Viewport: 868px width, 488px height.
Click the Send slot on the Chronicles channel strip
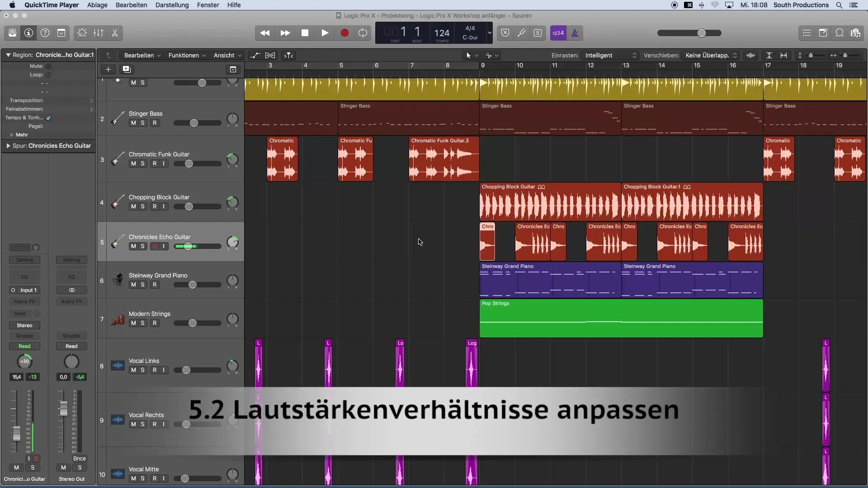(x=20, y=314)
